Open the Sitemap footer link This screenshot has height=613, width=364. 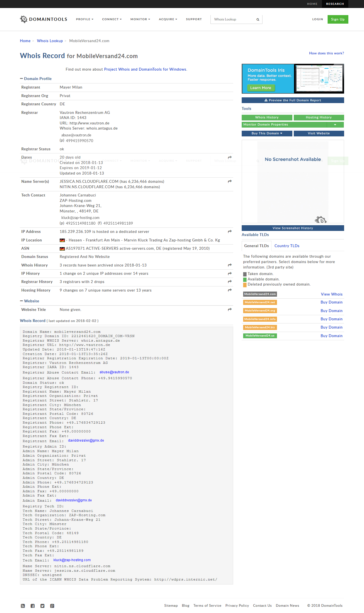[x=171, y=606]
